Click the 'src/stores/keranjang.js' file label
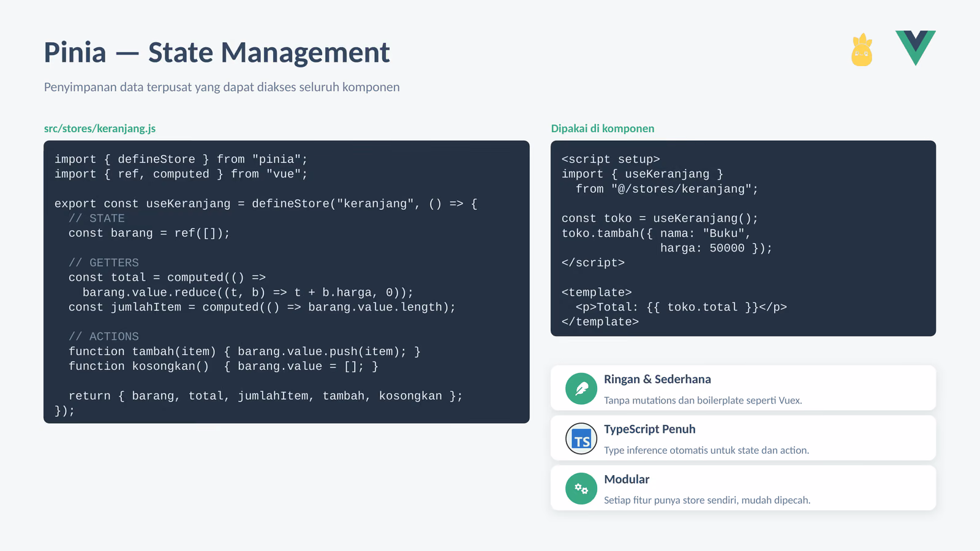This screenshot has width=980, height=551. coord(100,129)
